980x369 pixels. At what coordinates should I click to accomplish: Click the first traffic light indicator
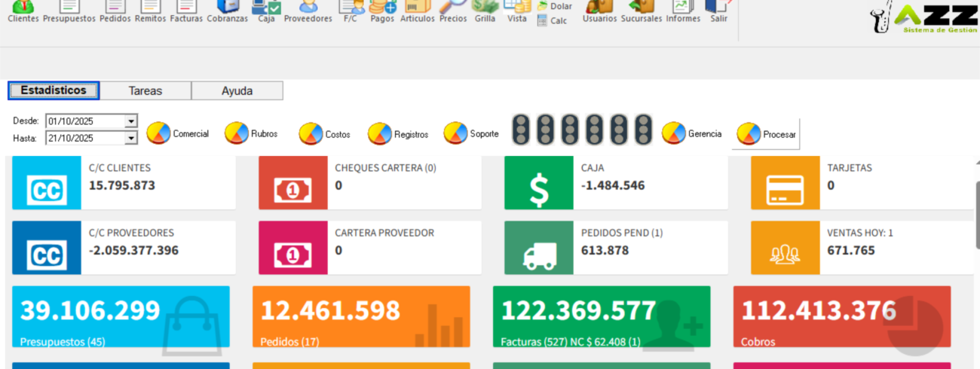521,130
